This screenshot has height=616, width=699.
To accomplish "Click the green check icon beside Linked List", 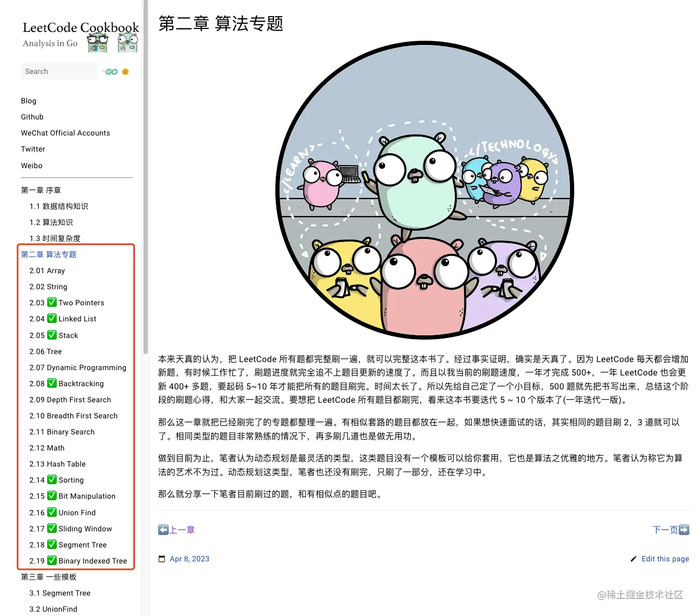I will pyautogui.click(x=52, y=318).
